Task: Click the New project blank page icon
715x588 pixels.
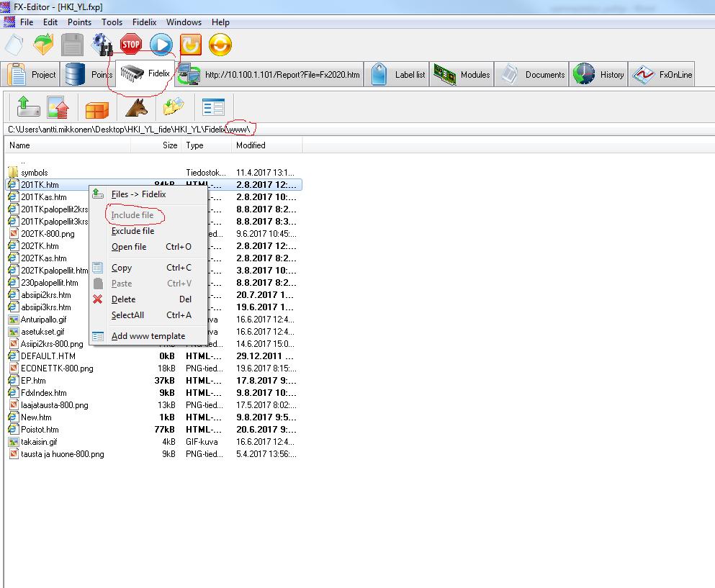Action: pos(14,45)
